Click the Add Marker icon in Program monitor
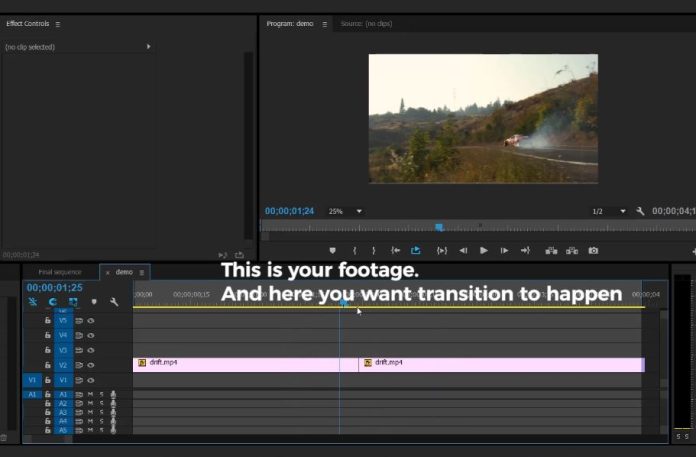 (333, 251)
